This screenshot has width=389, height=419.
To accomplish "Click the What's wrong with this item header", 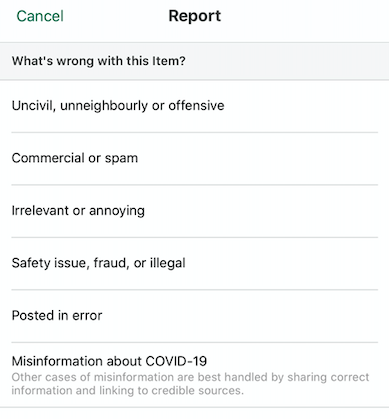I will pos(99,61).
